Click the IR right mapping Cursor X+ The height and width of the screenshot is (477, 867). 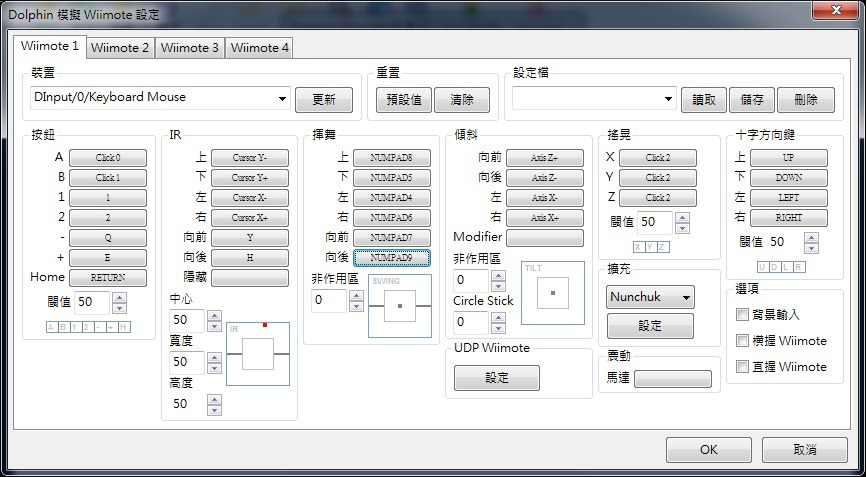(250, 218)
